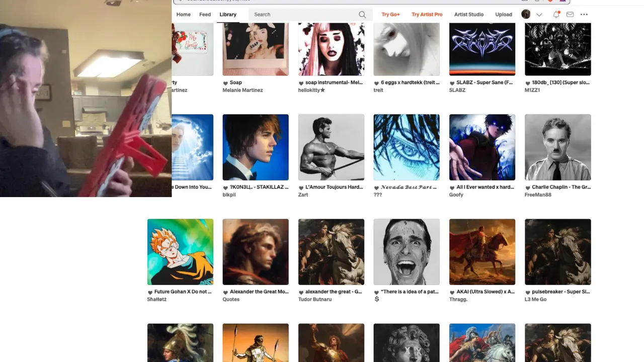The height and width of the screenshot is (362, 644).
Task: Toggle like heart on Charlie Chaplin track
Action: tap(527, 188)
